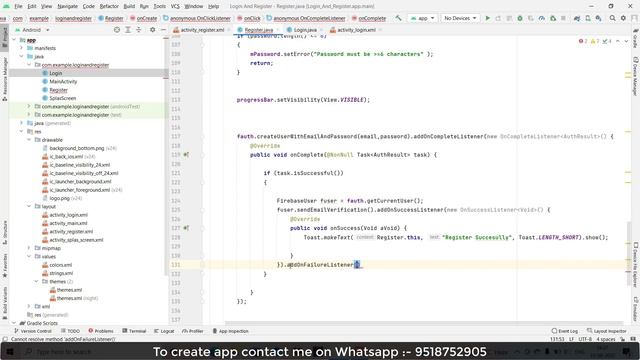Viewport: 640px width, 360px height.
Task: Open the VCS menu
Action: click(175, 7)
